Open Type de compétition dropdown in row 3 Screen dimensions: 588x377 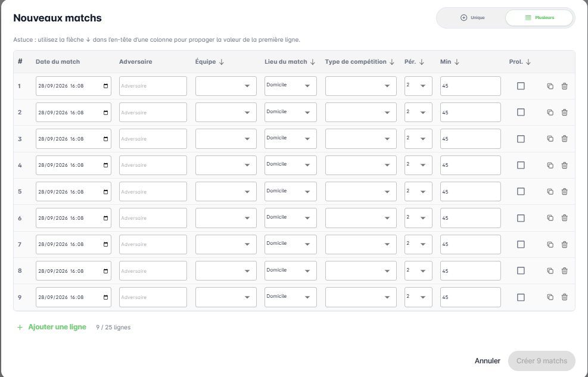click(x=361, y=139)
